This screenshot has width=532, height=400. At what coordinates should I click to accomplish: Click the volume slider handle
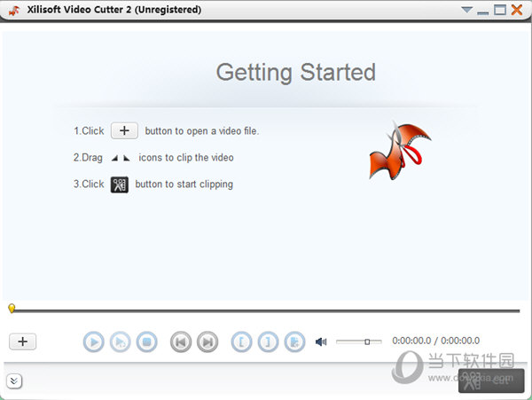coord(367,341)
